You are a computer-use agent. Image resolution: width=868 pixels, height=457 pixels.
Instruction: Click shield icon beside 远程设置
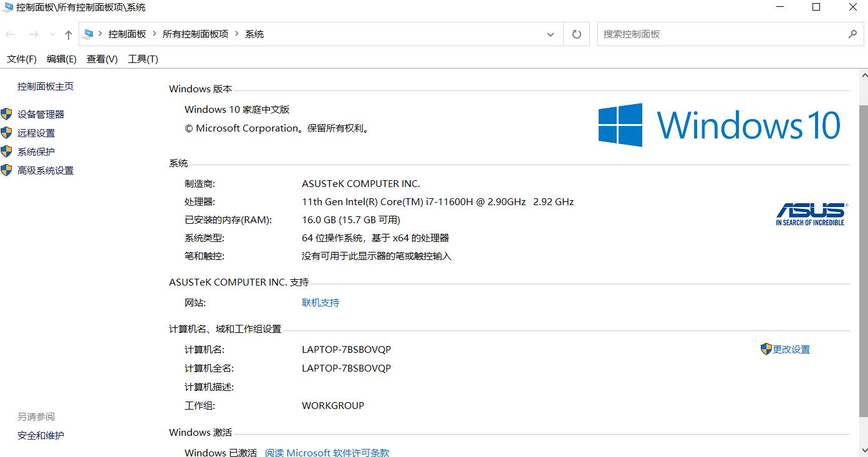[x=6, y=132]
